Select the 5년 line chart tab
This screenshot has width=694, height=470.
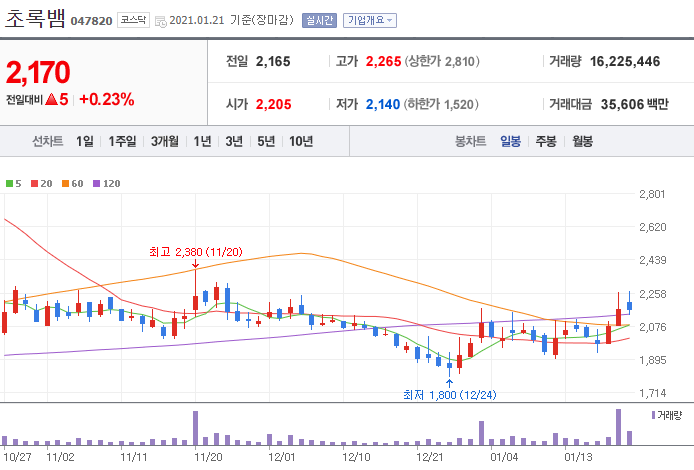266,141
